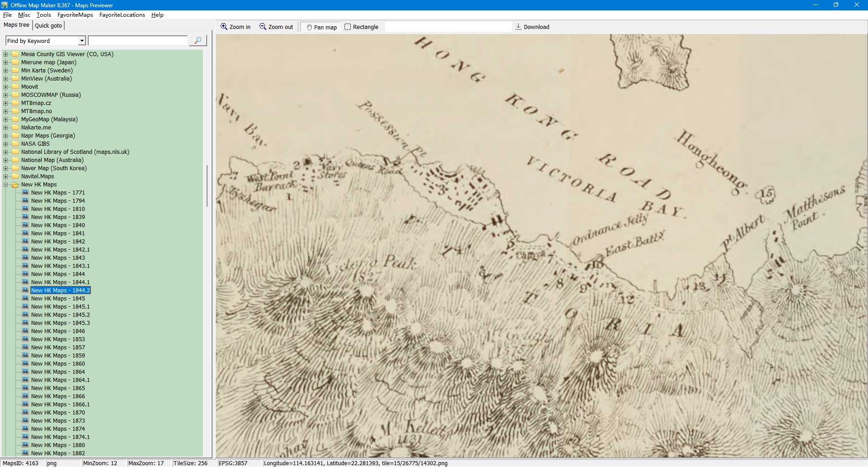Select New HK Maps - 1866.1 map
The height and width of the screenshot is (467, 868).
(x=60, y=405)
